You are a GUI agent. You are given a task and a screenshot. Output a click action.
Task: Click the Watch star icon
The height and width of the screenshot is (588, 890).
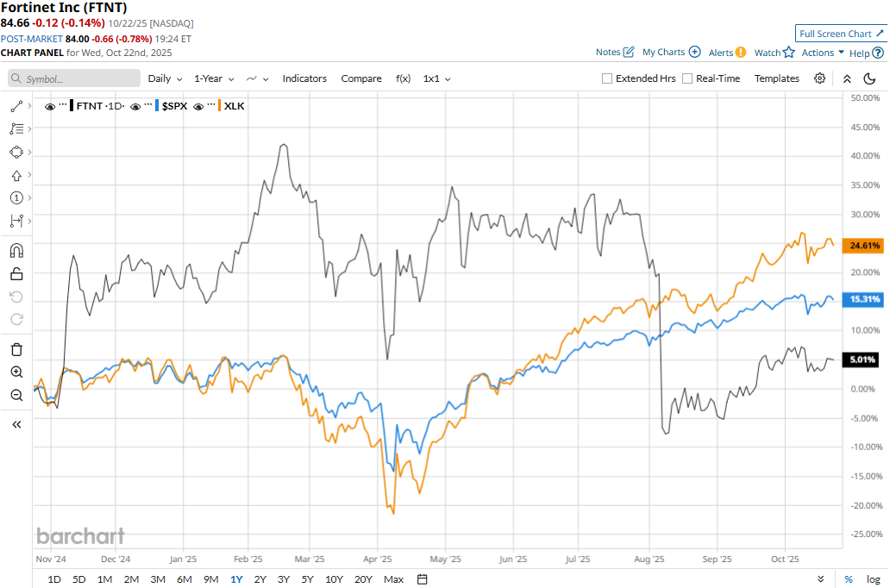(789, 53)
